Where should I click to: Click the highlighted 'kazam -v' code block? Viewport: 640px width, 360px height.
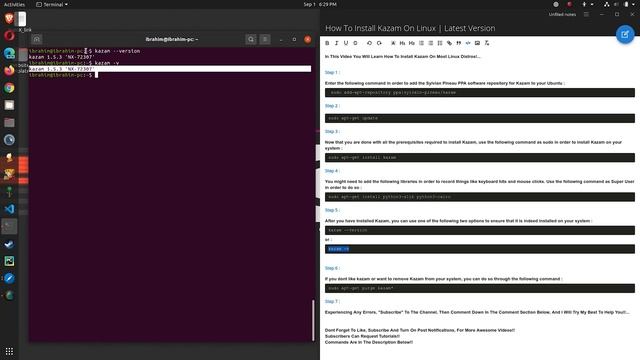[480, 249]
